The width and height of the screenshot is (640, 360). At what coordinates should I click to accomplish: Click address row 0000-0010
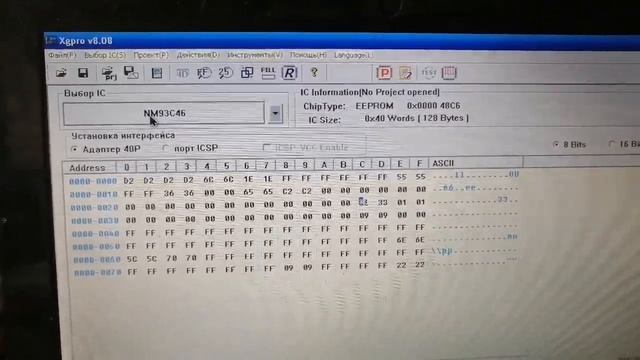pos(93,194)
